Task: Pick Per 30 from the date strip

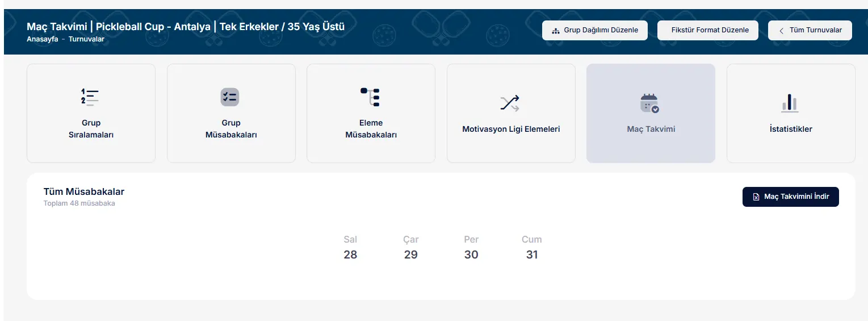Action: click(471, 248)
